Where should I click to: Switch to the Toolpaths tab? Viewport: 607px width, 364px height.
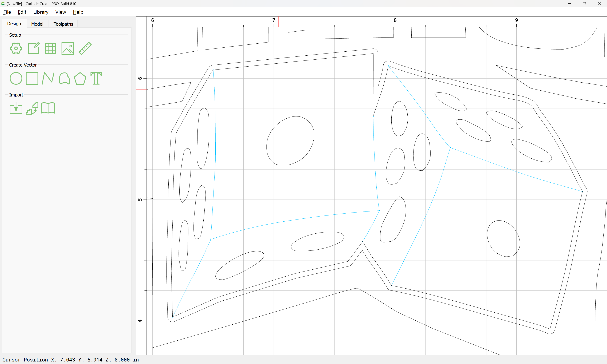[63, 24]
